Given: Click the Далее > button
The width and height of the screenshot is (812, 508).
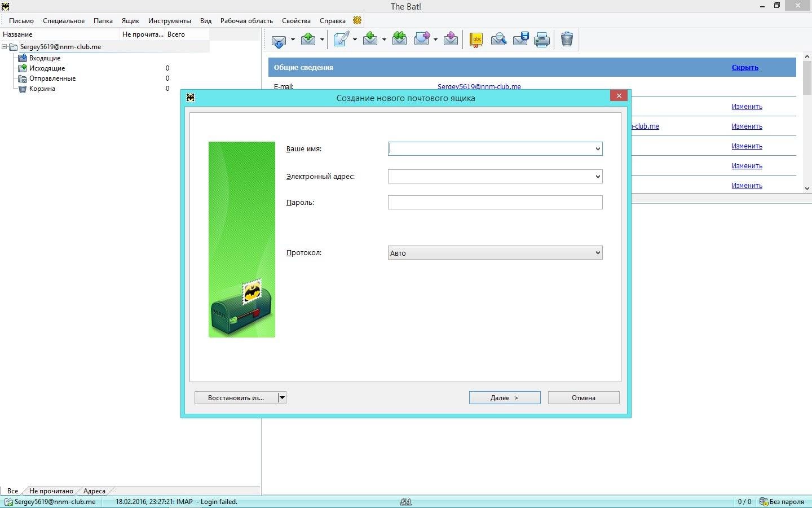Looking at the screenshot, I should 505,398.
